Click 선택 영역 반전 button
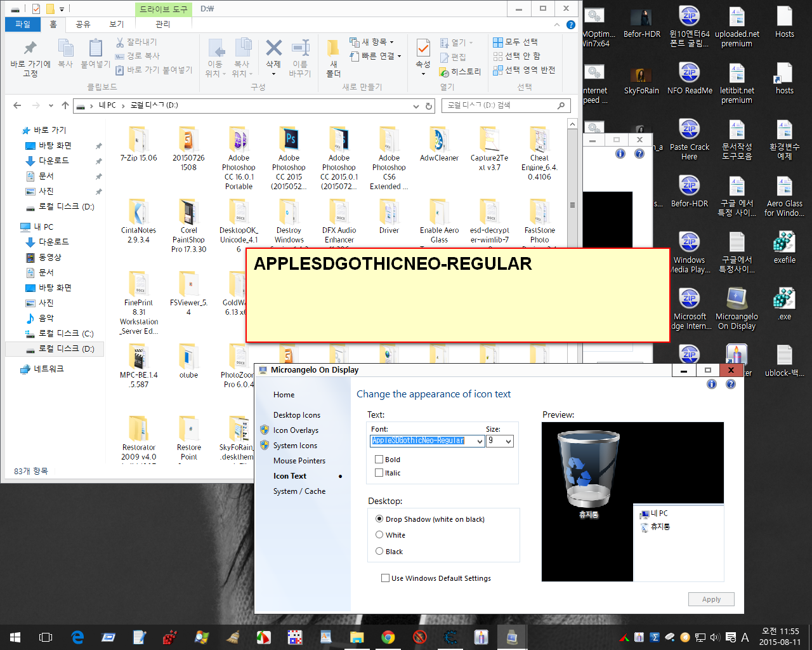This screenshot has height=650, width=812. click(x=524, y=70)
